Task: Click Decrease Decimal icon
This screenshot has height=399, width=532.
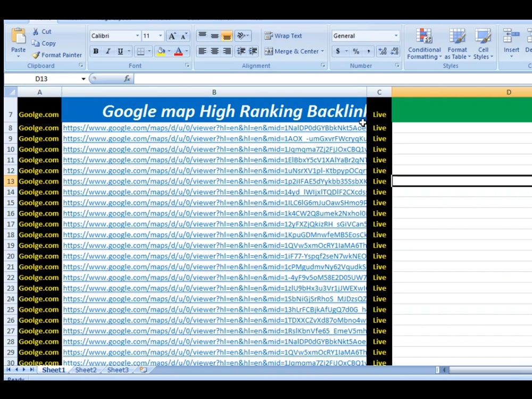Action: (x=394, y=51)
